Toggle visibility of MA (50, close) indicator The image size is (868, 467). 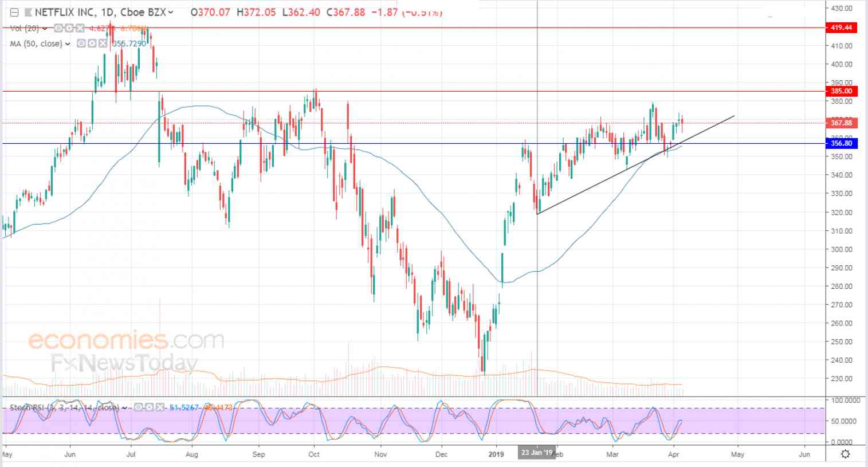pyautogui.click(x=82, y=44)
